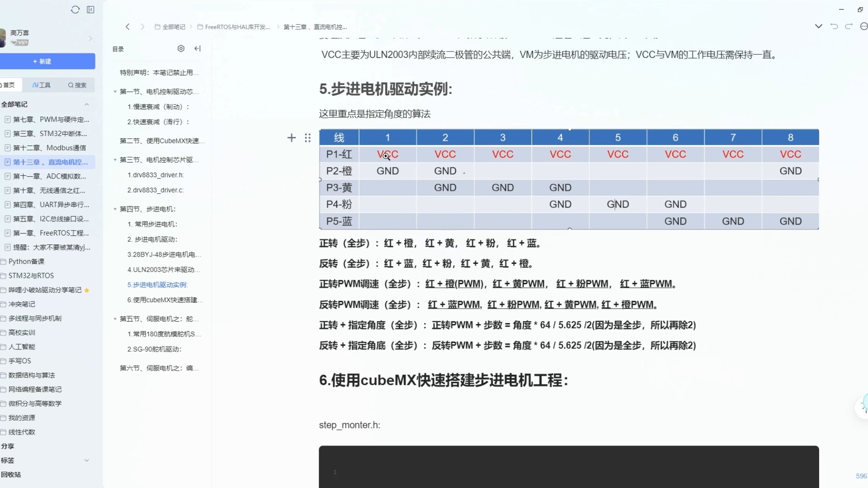The height and width of the screenshot is (488, 868).
Task: Open the document view dropdown chevron at top right
Action: tap(818, 26)
